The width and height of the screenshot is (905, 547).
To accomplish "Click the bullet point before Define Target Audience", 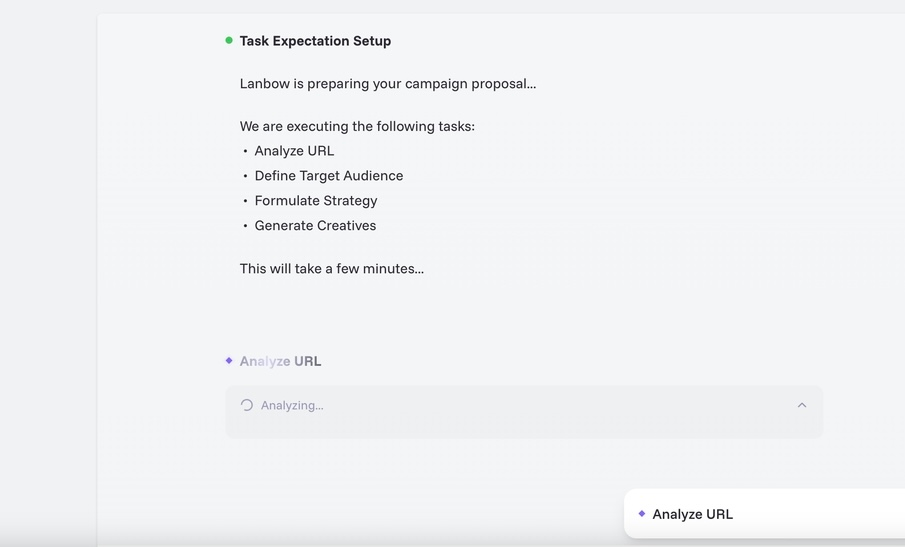I will click(x=246, y=176).
